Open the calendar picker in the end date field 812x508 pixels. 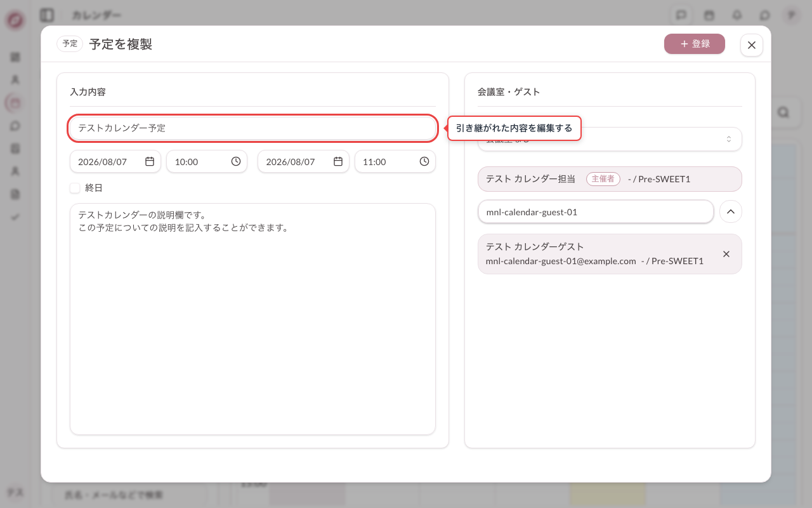pyautogui.click(x=338, y=161)
